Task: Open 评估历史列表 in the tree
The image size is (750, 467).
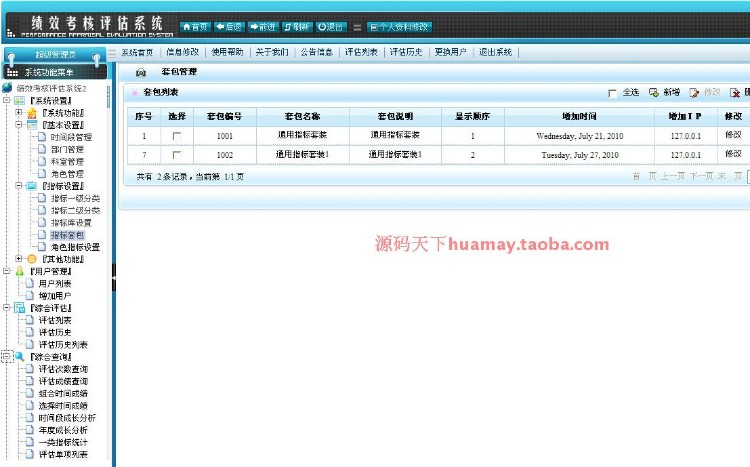Action: 63,345
